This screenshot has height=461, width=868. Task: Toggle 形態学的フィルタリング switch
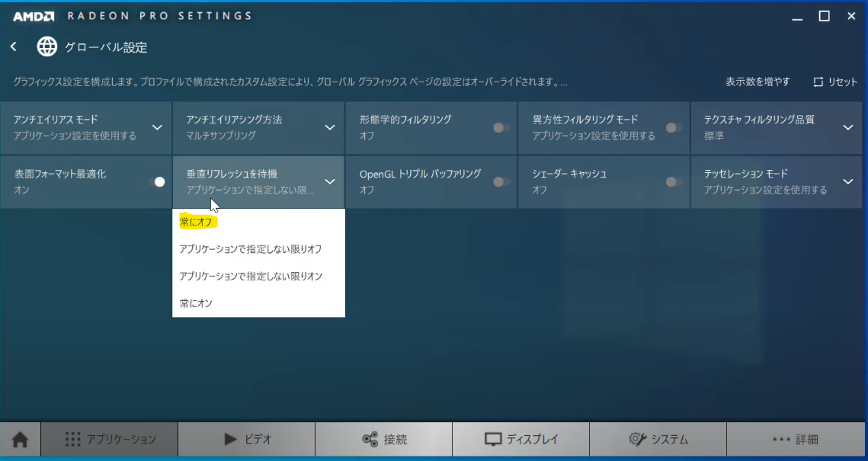501,128
